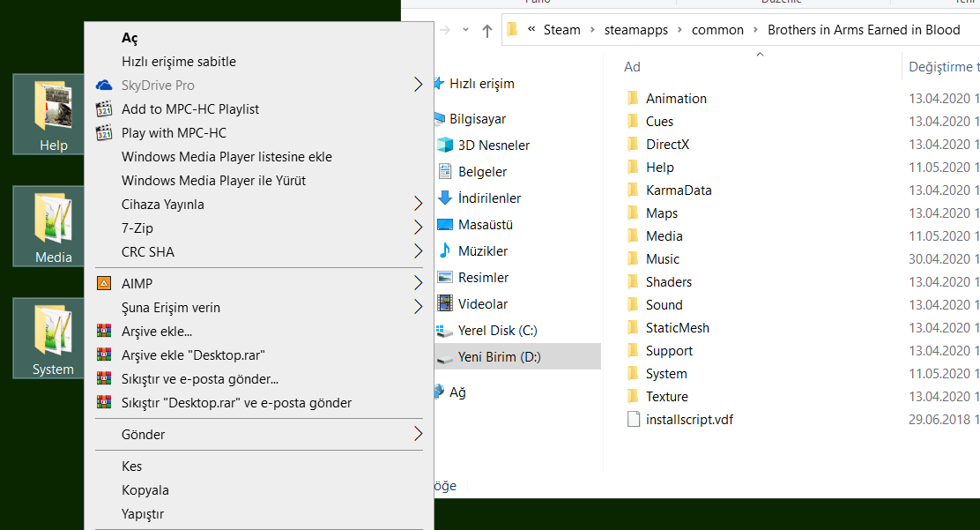Click WinRAR icon beside Sıkıştır ve e-posta gönder...
980x530 pixels.
[x=104, y=378]
